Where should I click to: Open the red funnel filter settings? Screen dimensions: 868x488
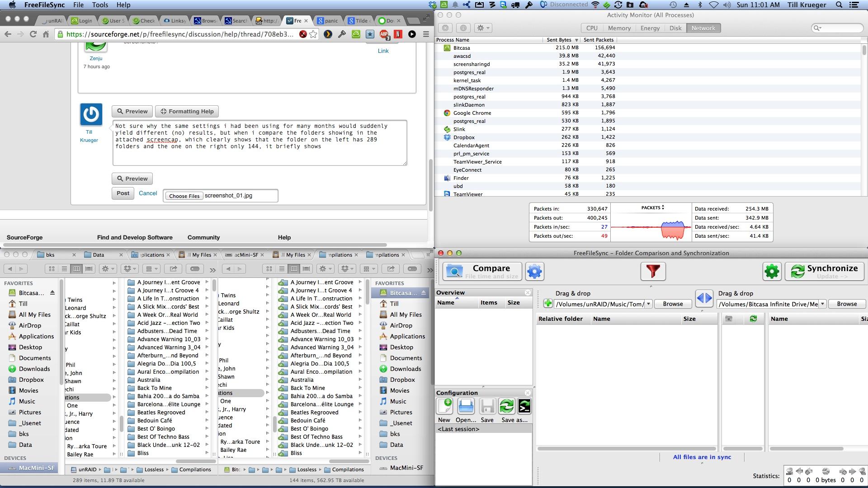click(x=653, y=272)
